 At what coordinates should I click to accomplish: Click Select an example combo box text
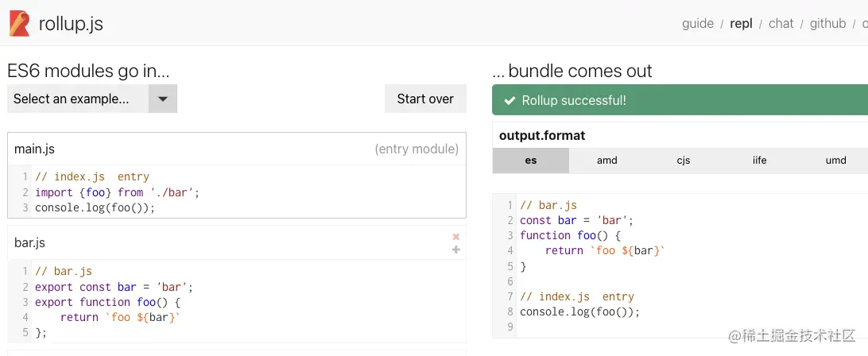click(x=72, y=99)
